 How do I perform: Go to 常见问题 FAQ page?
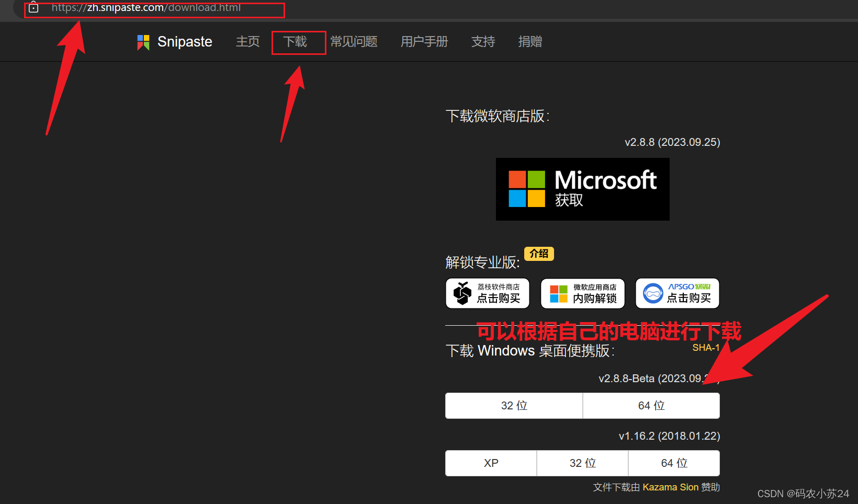pos(354,42)
